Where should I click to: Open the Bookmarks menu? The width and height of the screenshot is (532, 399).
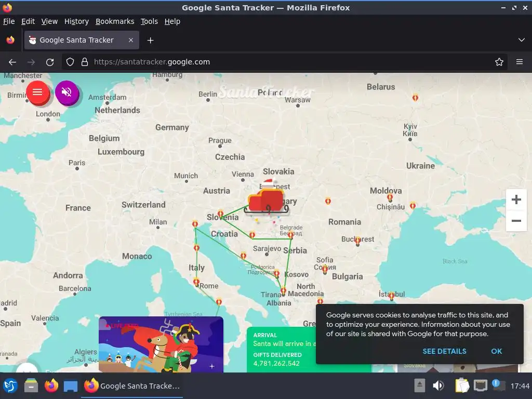115,21
